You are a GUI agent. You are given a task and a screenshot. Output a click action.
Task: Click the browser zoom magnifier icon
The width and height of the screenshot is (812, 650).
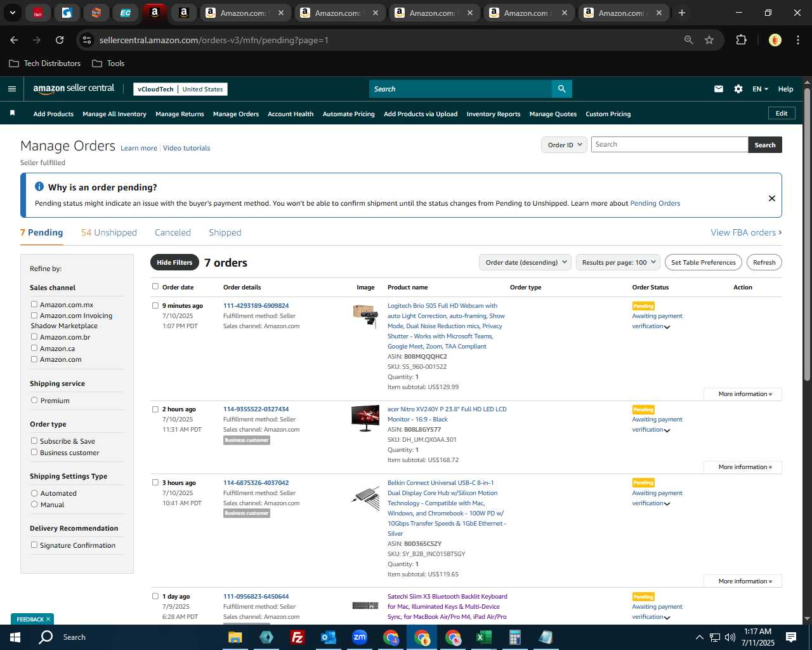(689, 40)
